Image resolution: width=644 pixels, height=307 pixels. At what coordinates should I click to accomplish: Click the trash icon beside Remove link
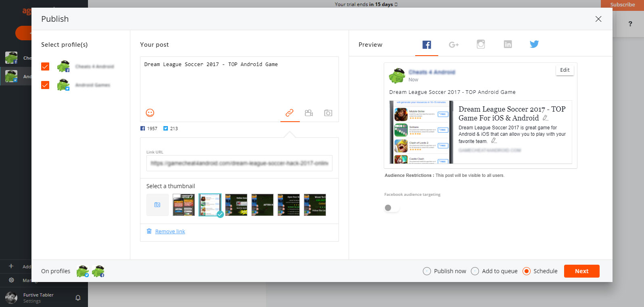(x=149, y=231)
